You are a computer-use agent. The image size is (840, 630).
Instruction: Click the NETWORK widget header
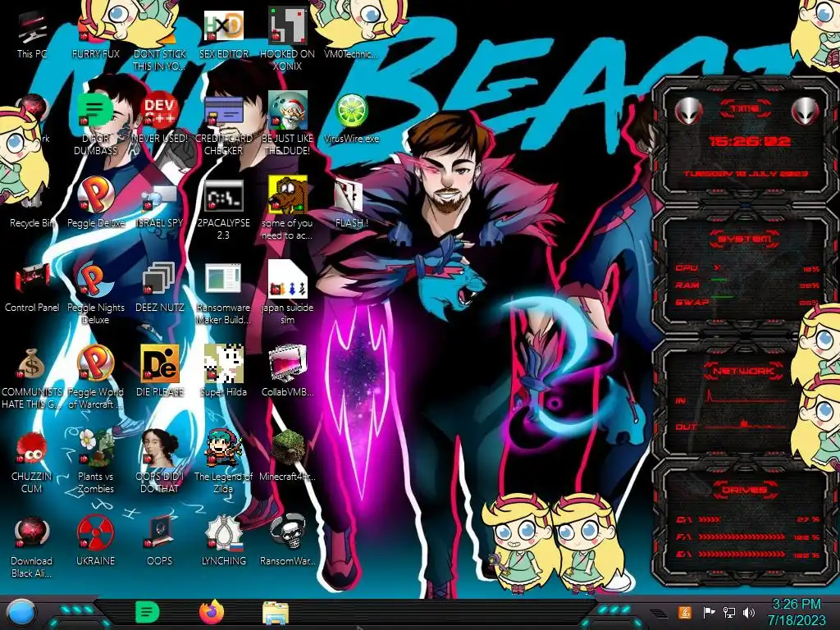pyautogui.click(x=745, y=371)
